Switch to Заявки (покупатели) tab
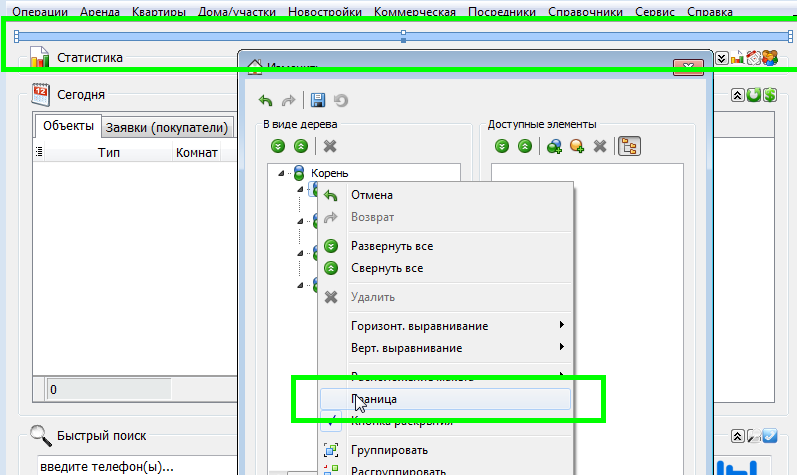The height and width of the screenshot is (475, 797). [167, 127]
